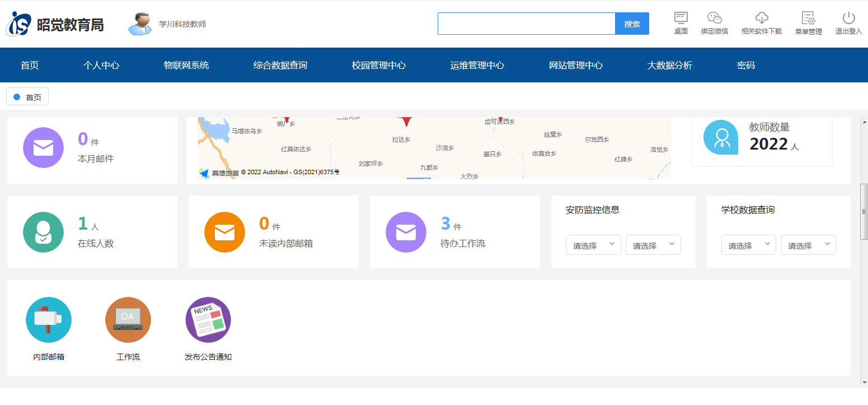Open the 网站管理中心 menu

coord(576,66)
